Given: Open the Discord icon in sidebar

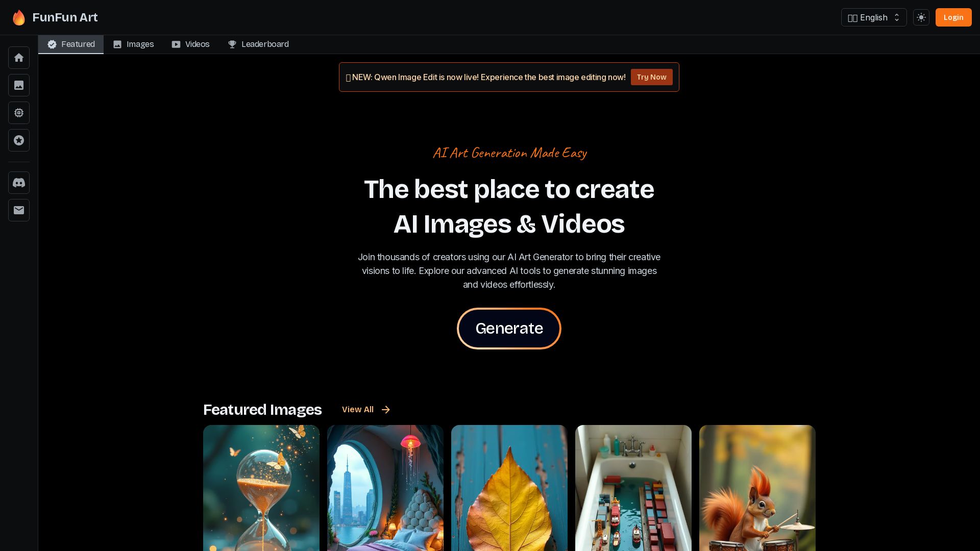Looking at the screenshot, I should point(19,183).
